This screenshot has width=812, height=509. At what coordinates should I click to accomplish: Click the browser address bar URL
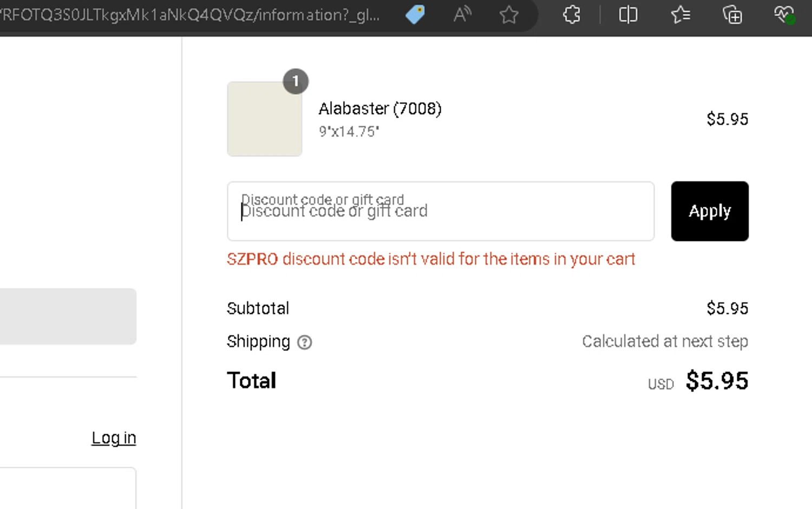[x=189, y=15]
